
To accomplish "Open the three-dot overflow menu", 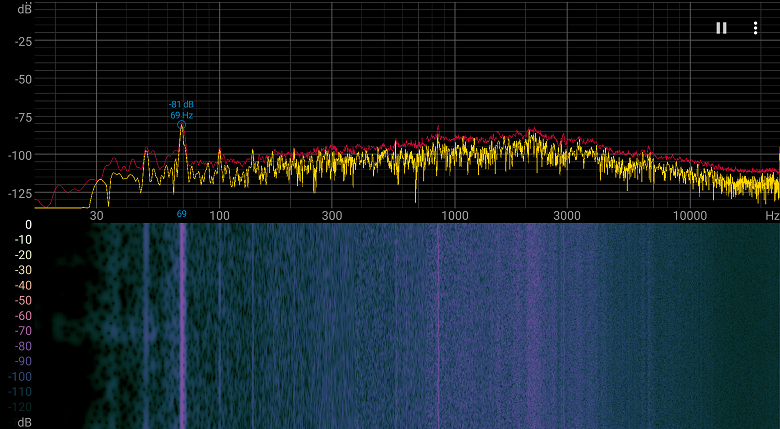I will (x=755, y=28).
